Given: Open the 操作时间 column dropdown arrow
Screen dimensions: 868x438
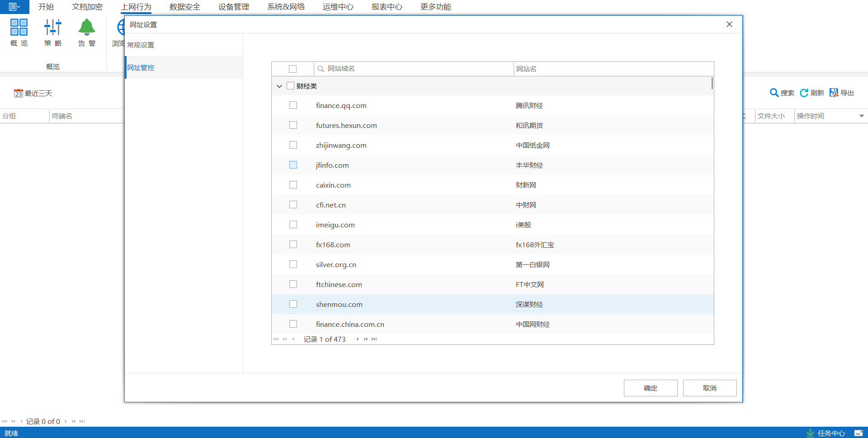Looking at the screenshot, I should click(861, 116).
